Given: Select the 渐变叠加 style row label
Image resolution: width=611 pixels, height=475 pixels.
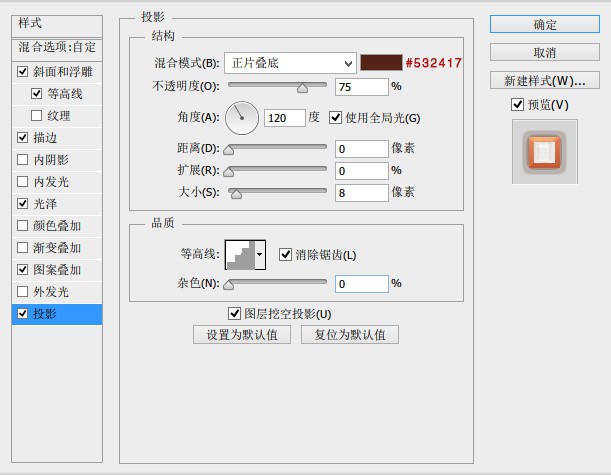Looking at the screenshot, I should coord(57,248).
